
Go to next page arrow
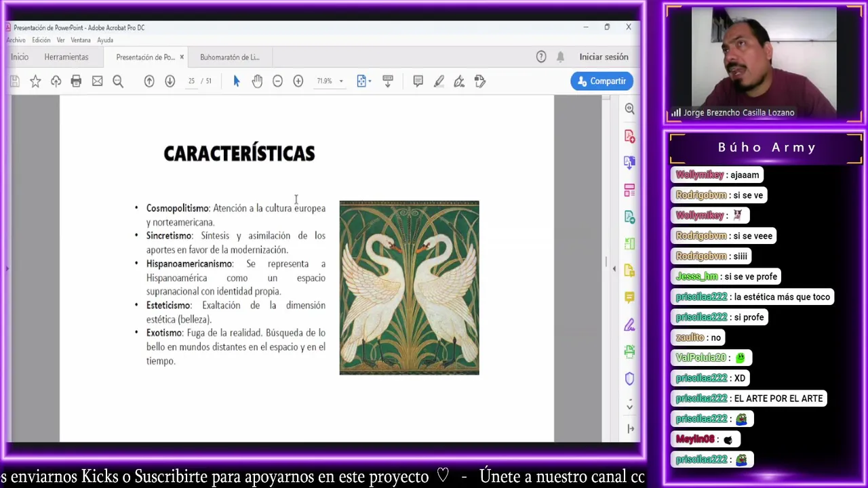pyautogui.click(x=170, y=81)
